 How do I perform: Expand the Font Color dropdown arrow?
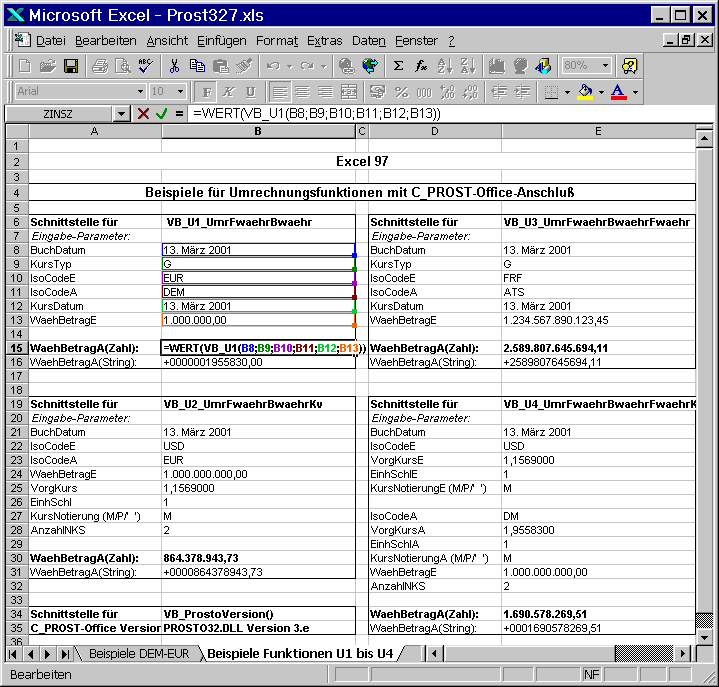(636, 92)
